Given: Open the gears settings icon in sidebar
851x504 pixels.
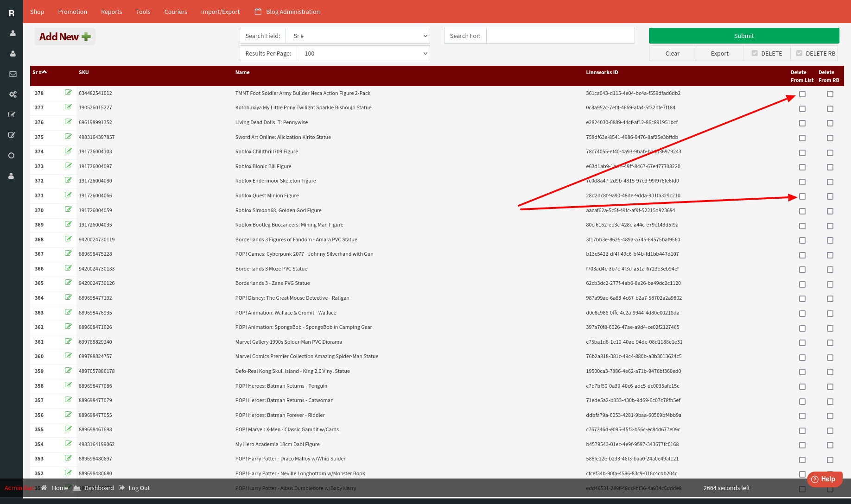Looking at the screenshot, I should 13,94.
